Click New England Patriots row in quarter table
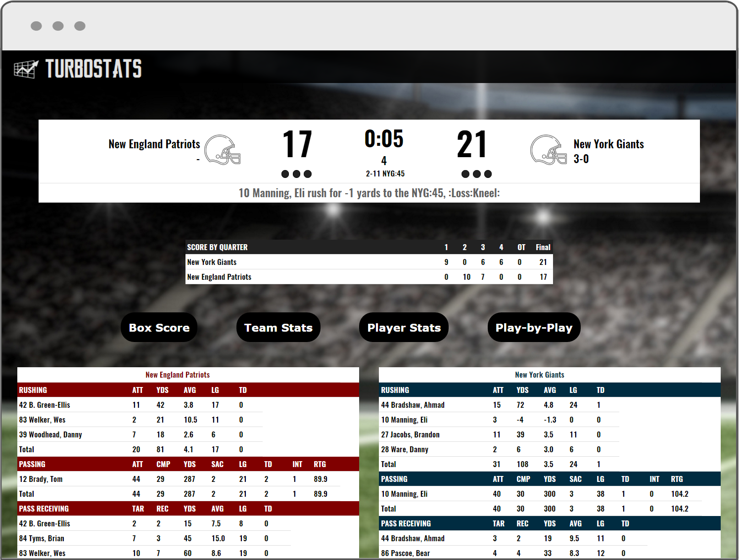The height and width of the screenshot is (560, 739). click(x=369, y=277)
